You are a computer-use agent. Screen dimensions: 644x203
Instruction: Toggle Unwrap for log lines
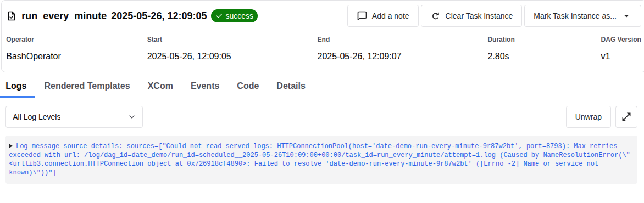pyautogui.click(x=588, y=117)
